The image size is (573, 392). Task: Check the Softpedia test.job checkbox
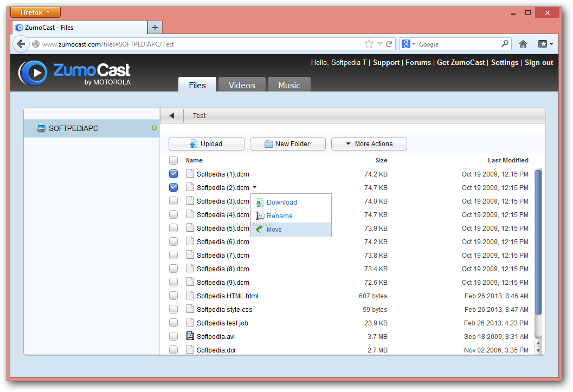(173, 323)
